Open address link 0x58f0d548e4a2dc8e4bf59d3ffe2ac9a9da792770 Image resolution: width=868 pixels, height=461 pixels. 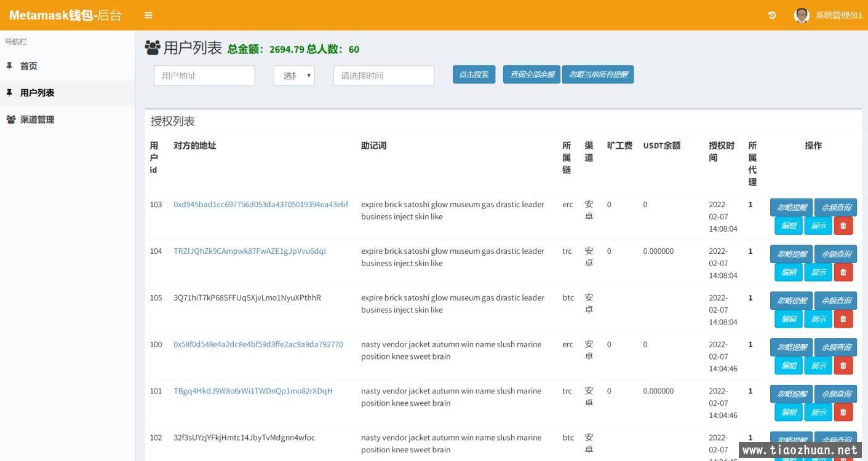tap(258, 345)
